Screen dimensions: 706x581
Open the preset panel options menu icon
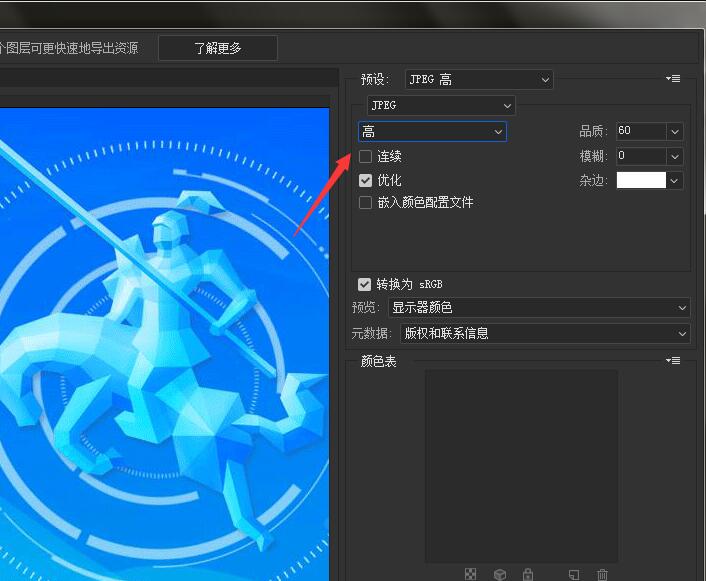click(673, 79)
